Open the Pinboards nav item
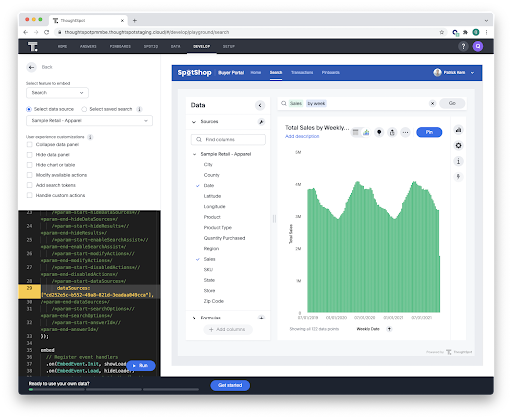The image size is (512, 419). click(x=120, y=47)
